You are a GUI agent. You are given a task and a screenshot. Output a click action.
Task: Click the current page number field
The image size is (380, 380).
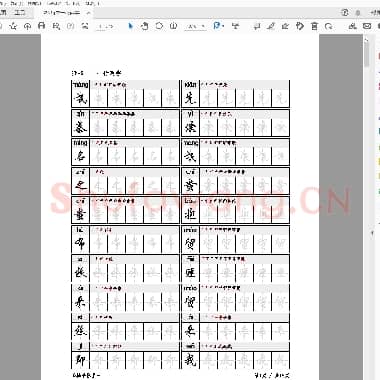click(x=101, y=26)
